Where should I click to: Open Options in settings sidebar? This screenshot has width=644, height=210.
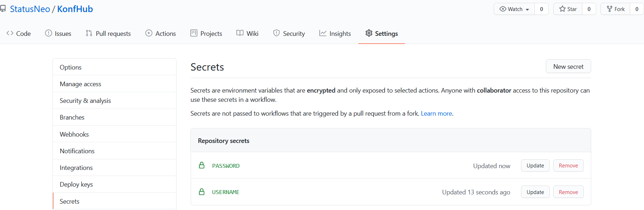114,67
